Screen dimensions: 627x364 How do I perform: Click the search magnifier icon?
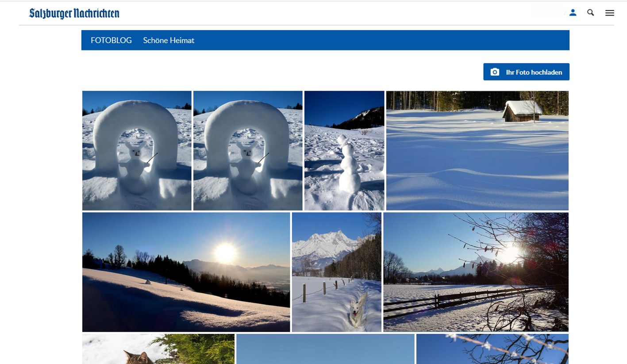click(590, 13)
